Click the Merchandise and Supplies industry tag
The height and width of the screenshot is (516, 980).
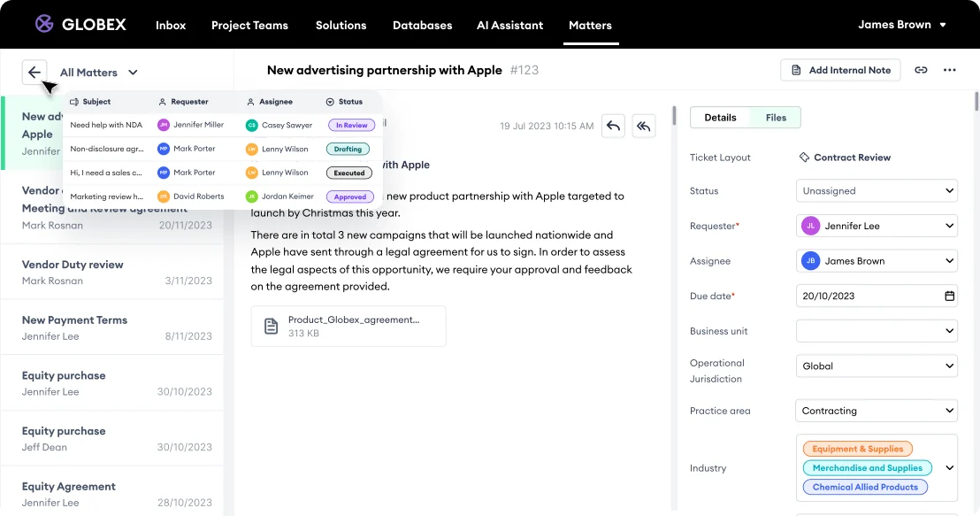(868, 468)
